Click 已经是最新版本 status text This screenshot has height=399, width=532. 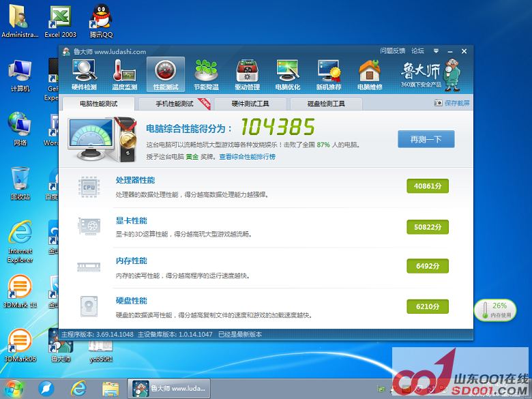(x=240, y=334)
